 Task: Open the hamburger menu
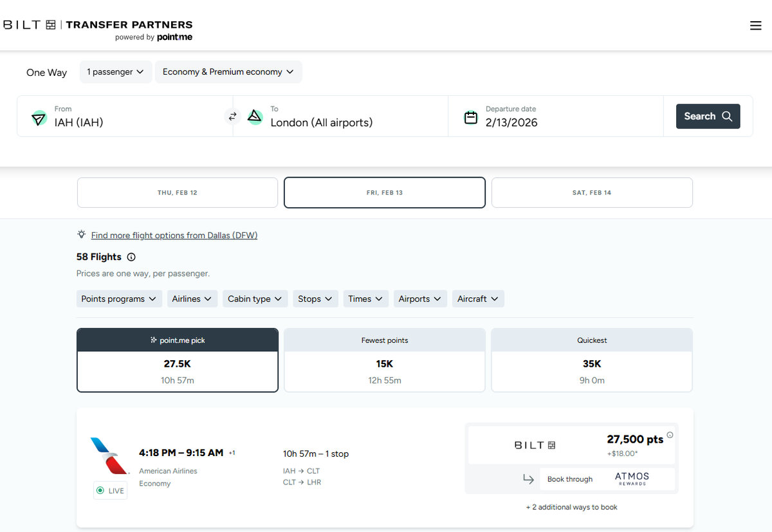click(755, 25)
